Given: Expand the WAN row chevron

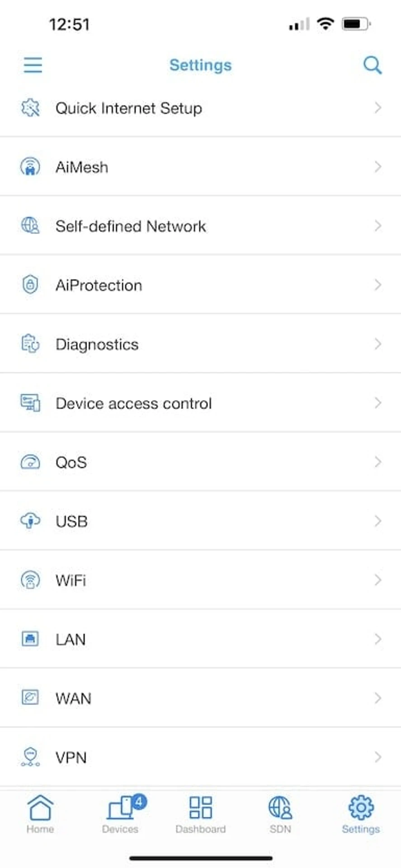Looking at the screenshot, I should point(378,698).
